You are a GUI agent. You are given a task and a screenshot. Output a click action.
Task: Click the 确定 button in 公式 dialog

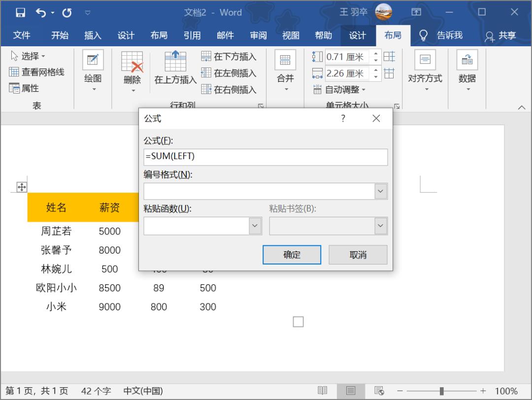[x=292, y=255]
